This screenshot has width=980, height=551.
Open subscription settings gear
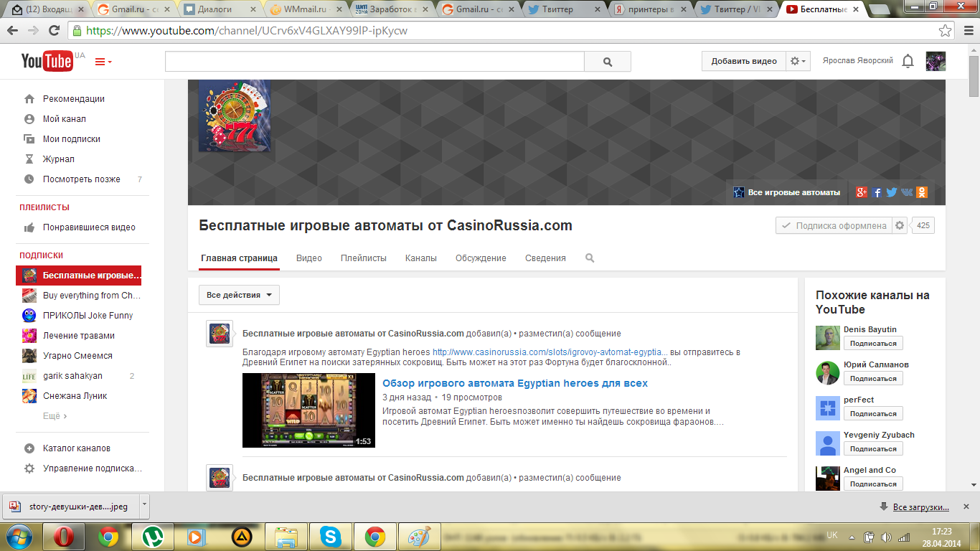coord(900,225)
